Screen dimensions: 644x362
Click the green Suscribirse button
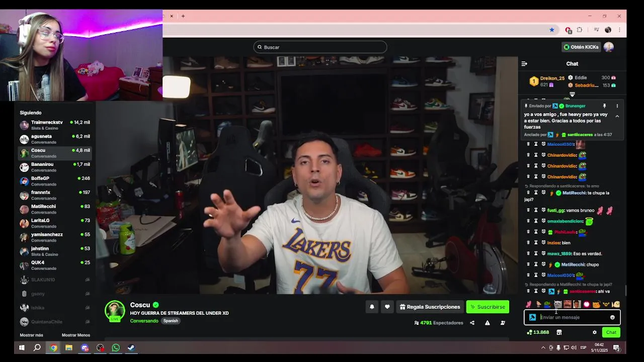click(488, 307)
